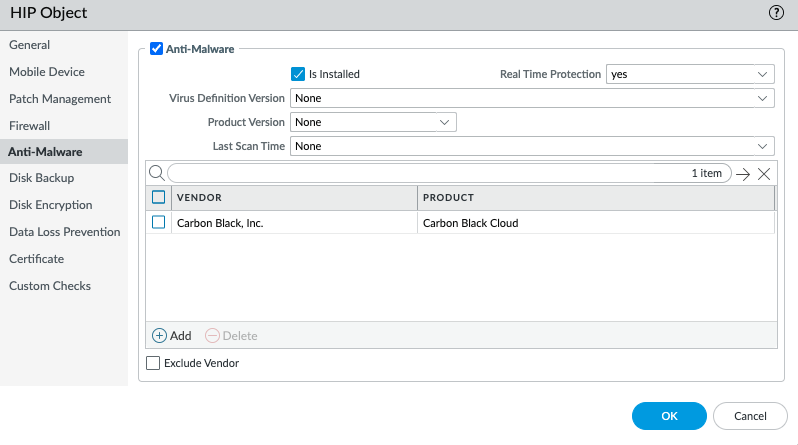The image size is (798, 445).
Task: Select the Carbon Black, Inc. row checkbox
Action: pos(158,223)
